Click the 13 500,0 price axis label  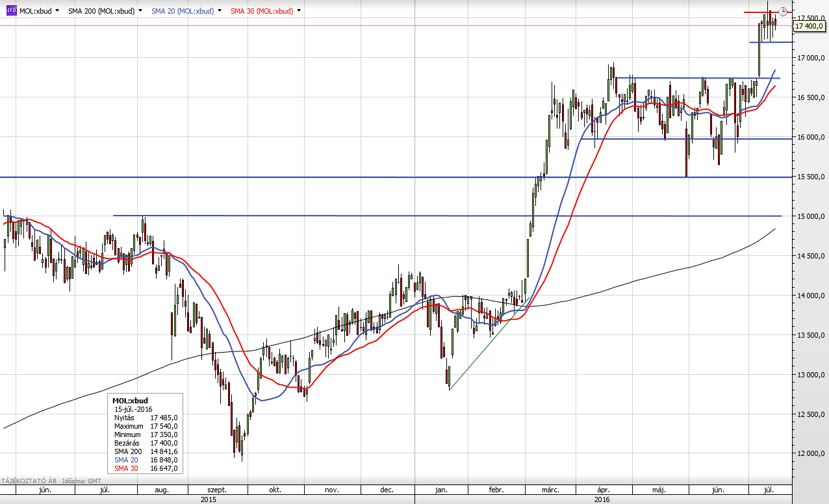(810, 335)
